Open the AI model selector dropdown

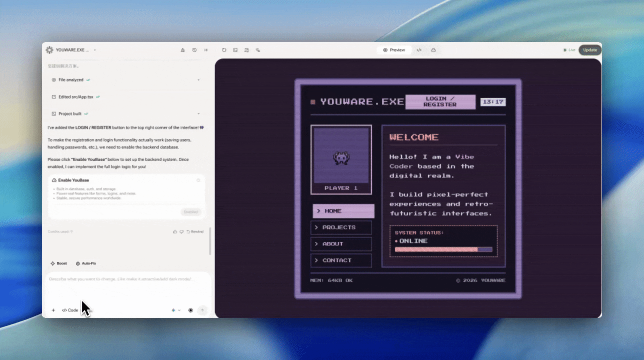pos(176,310)
